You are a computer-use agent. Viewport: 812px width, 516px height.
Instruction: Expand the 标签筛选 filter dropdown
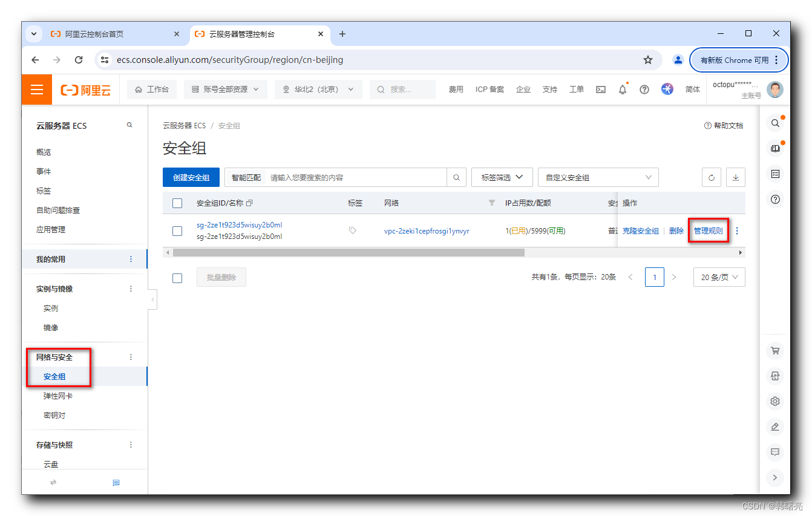point(502,177)
